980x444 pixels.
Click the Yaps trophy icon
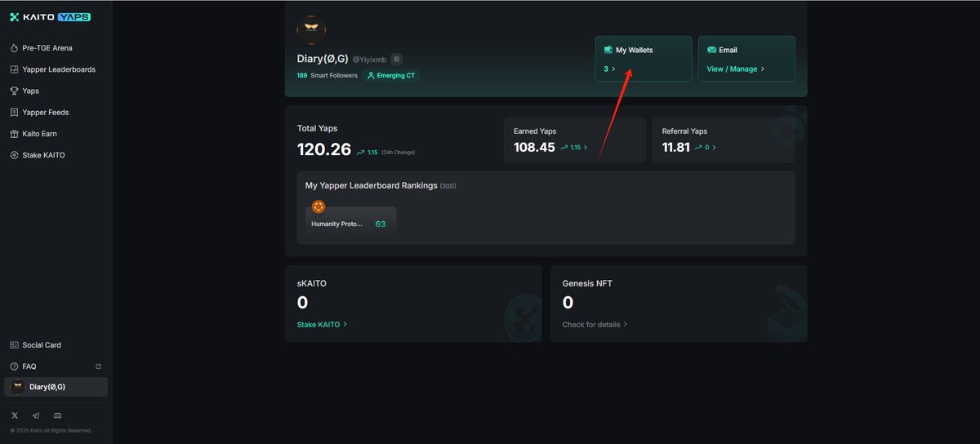point(14,91)
